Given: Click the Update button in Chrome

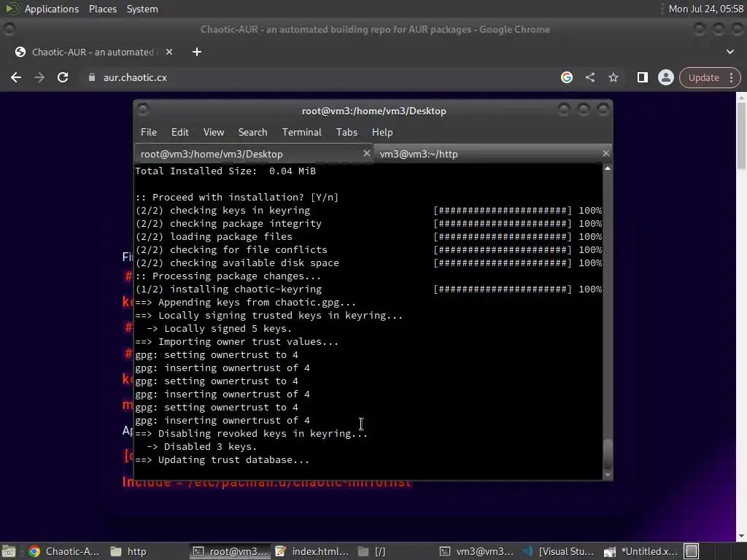Looking at the screenshot, I should click(703, 77).
